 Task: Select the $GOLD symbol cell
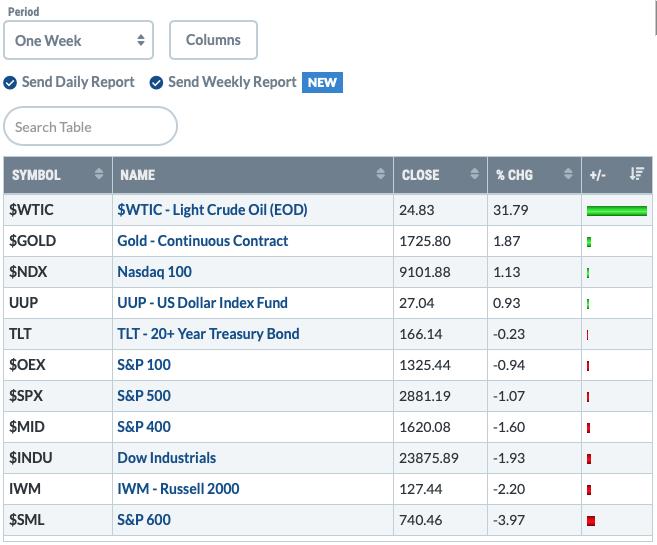tap(58, 241)
